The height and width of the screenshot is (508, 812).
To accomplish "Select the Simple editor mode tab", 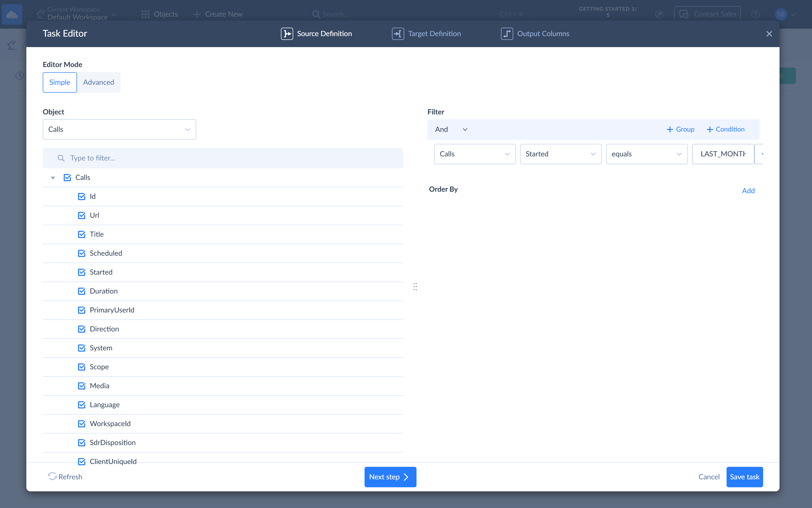I will (x=59, y=82).
